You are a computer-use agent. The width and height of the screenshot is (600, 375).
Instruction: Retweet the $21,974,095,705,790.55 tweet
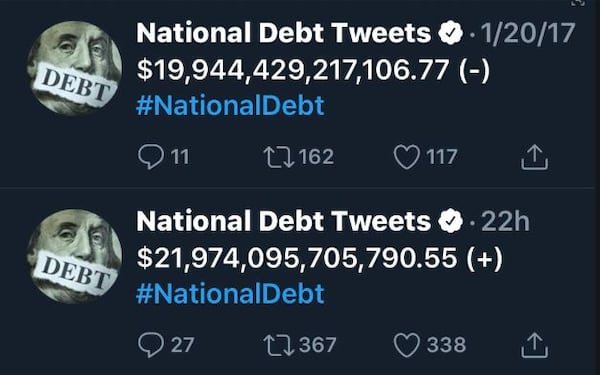[x=279, y=345]
